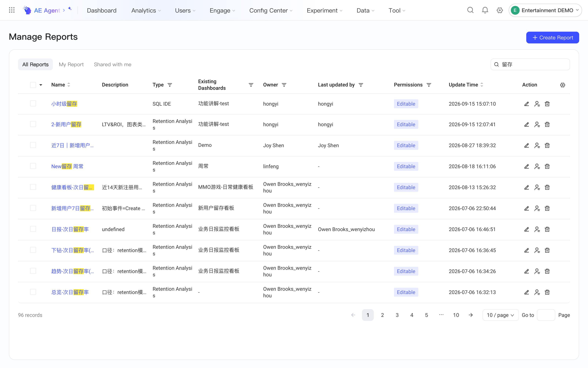
Task: Go to Dashboard in the nav bar
Action: pos(102,10)
